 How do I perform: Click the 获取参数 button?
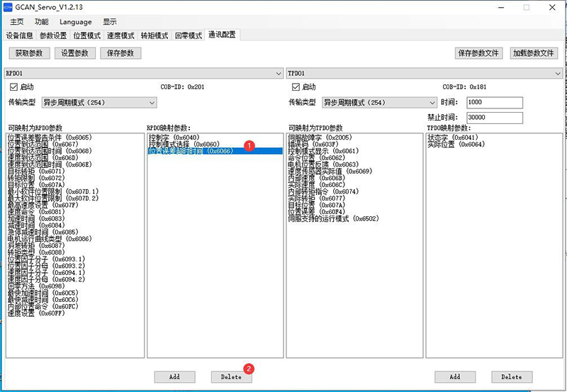[29, 53]
